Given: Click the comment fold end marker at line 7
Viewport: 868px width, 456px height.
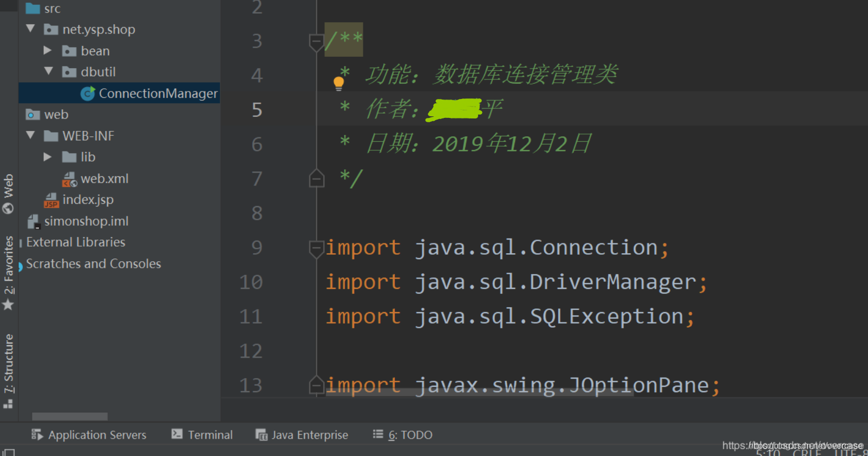Looking at the screenshot, I should 316,178.
